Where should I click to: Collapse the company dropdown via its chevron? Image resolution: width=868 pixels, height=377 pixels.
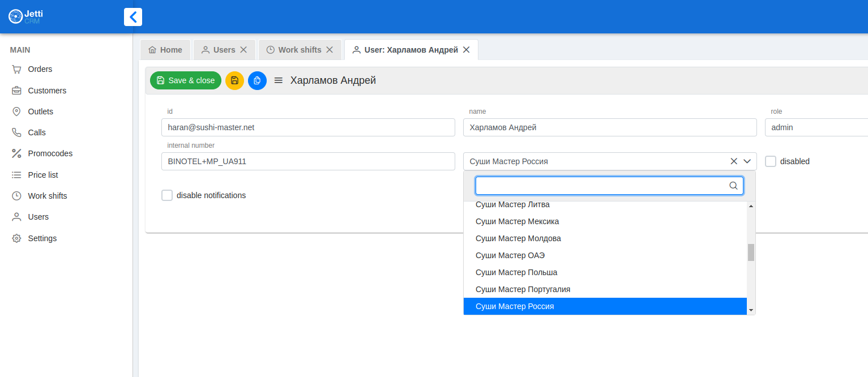coord(747,161)
